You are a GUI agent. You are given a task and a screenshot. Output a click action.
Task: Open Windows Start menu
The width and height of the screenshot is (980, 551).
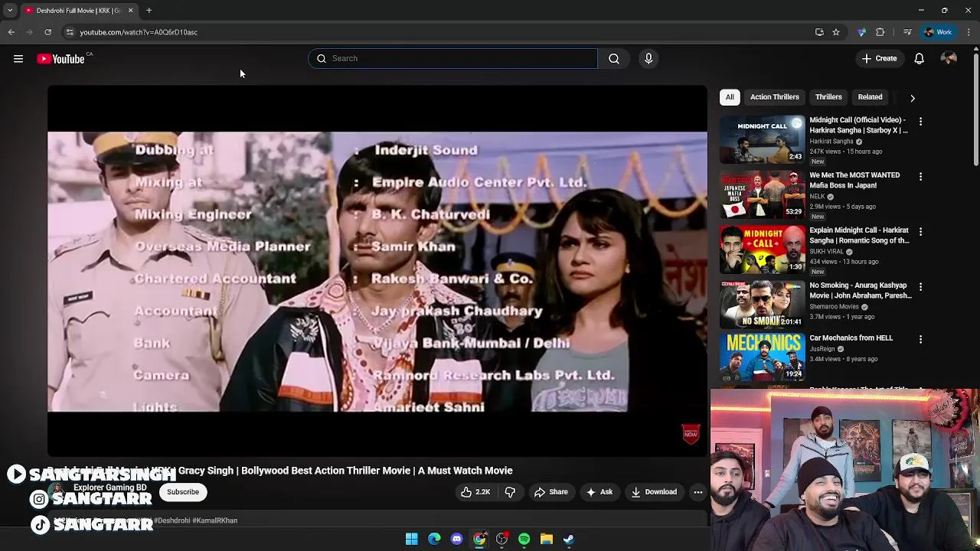(412, 539)
